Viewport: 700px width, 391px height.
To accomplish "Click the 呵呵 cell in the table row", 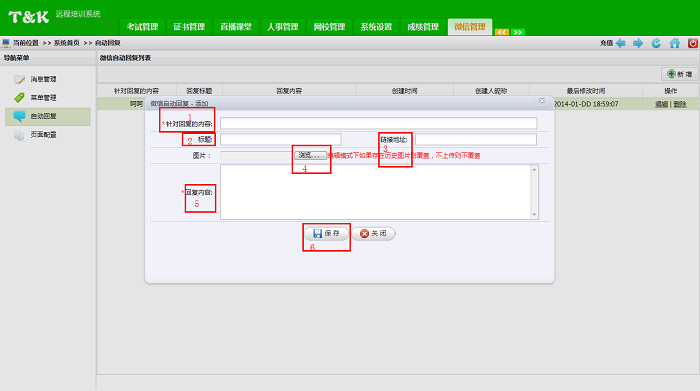I will (136, 104).
